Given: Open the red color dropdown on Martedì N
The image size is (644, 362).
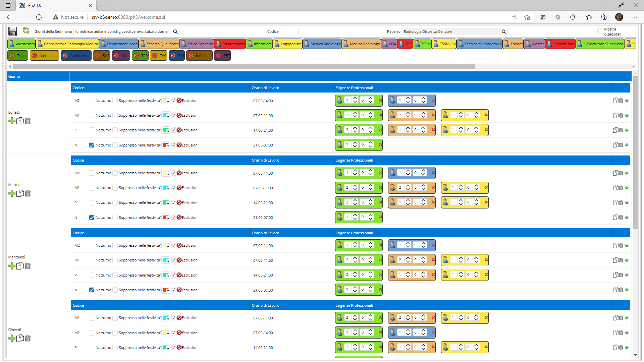Looking at the screenshot, I should pos(166,218).
